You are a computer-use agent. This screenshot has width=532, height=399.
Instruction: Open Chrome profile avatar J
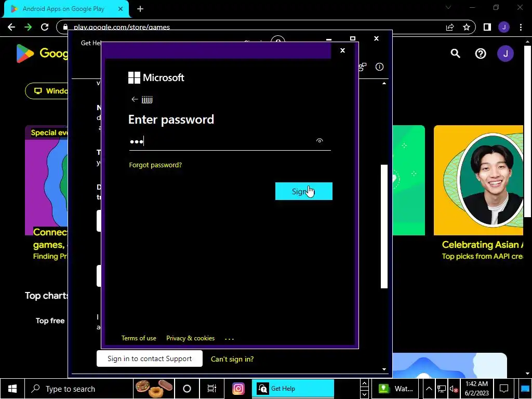tap(504, 27)
